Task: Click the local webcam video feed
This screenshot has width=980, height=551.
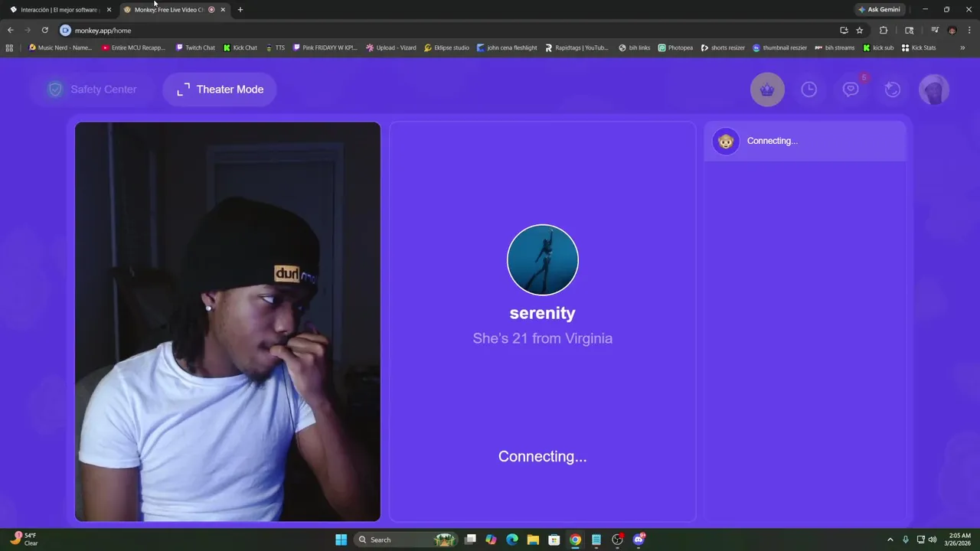Action: (x=227, y=321)
